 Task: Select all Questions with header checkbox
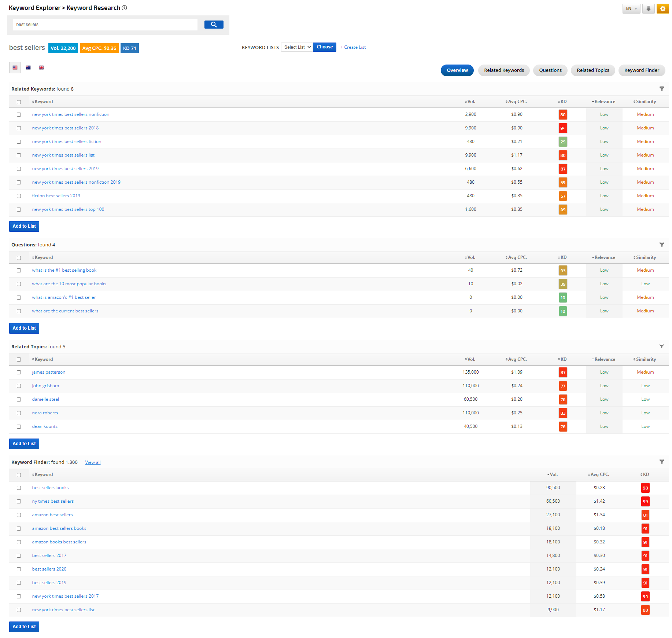coord(19,258)
